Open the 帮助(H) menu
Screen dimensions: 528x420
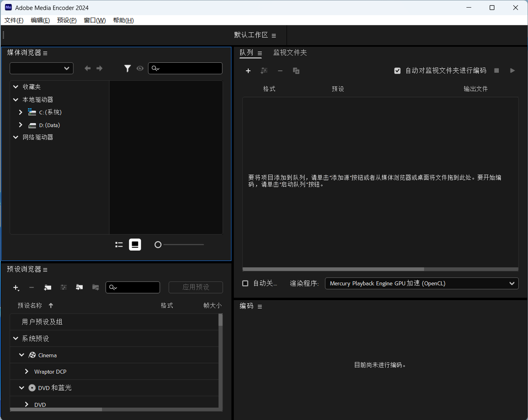pyautogui.click(x=123, y=20)
